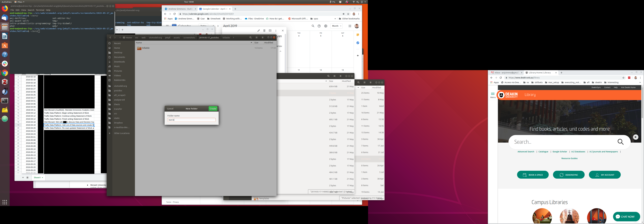Screen dimensions: 644x224
Task: Click the Google Calendar settings gear
Action: [x=325, y=26]
